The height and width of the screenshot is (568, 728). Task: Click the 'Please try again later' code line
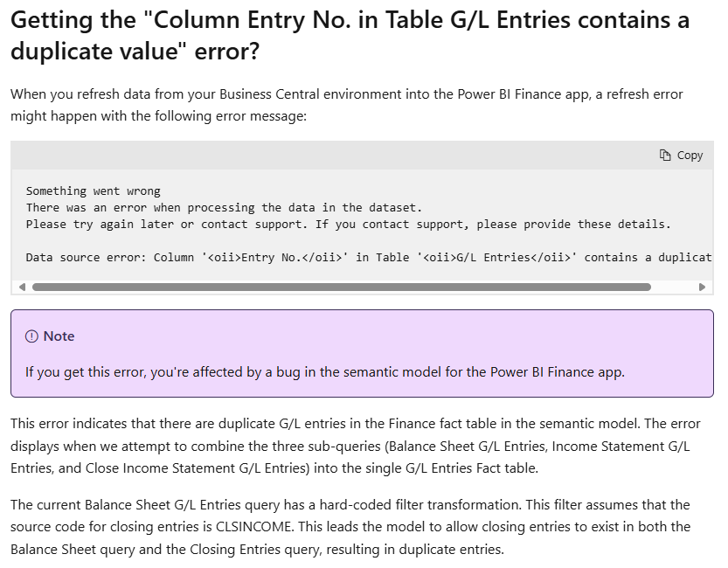click(348, 224)
